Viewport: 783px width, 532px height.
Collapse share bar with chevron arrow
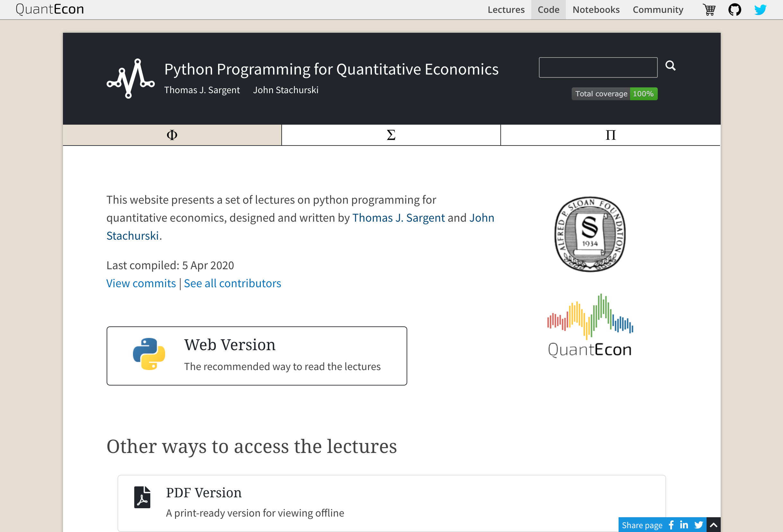coord(713,525)
